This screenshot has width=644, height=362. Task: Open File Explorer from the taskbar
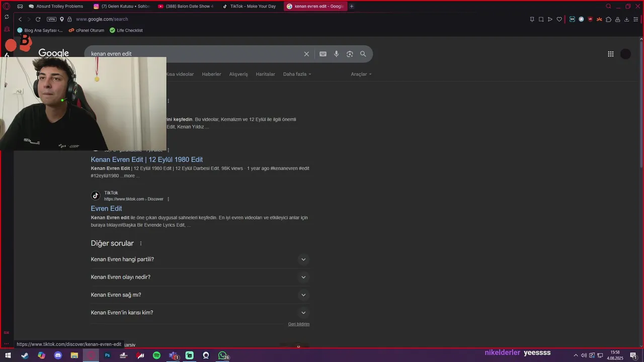pyautogui.click(x=74, y=355)
